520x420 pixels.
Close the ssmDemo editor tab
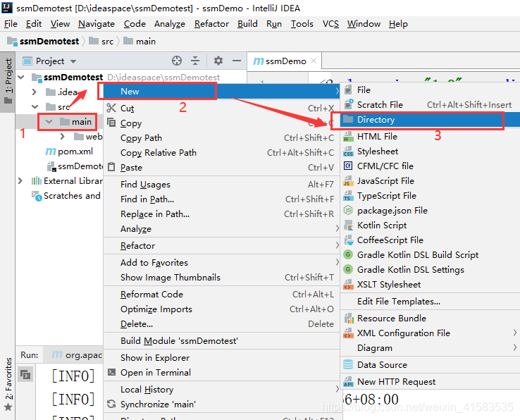(314, 61)
